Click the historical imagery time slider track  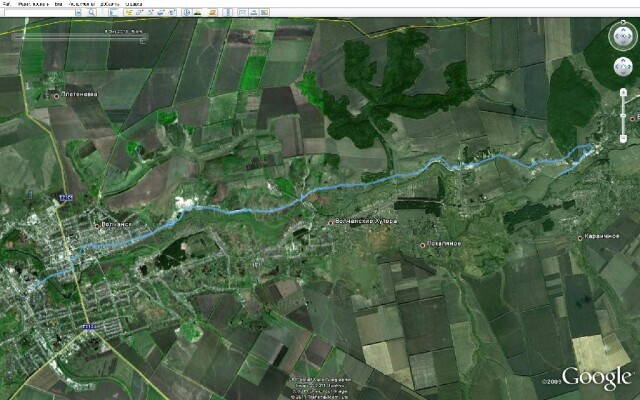point(78,36)
